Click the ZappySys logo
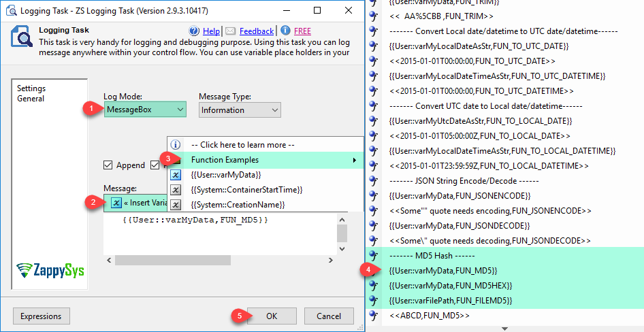The image size is (644, 332). pos(50,270)
